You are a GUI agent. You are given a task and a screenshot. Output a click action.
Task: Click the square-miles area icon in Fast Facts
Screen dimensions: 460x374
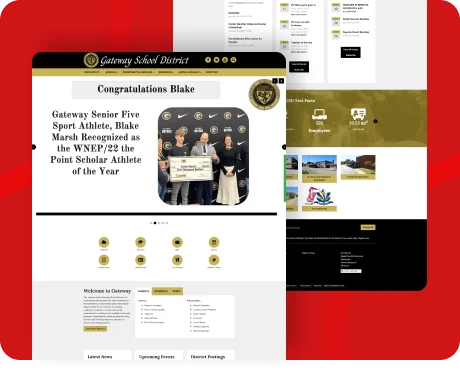pos(358,114)
